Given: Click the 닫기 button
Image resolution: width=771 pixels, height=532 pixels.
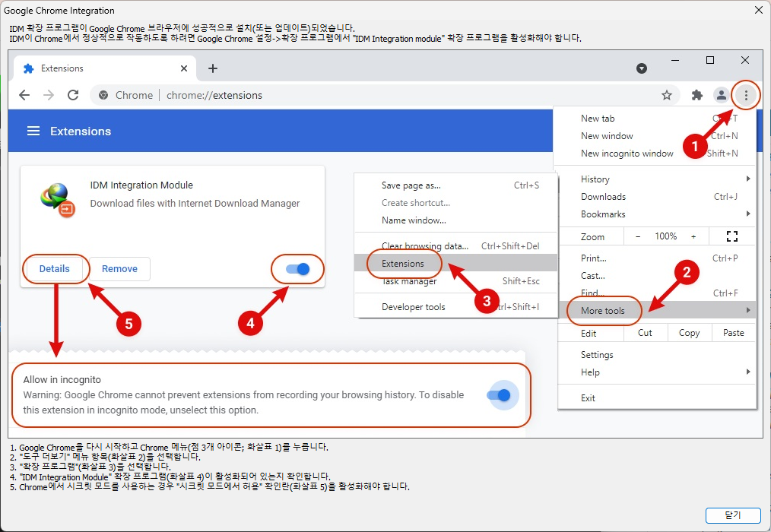Looking at the screenshot, I should click(x=733, y=515).
